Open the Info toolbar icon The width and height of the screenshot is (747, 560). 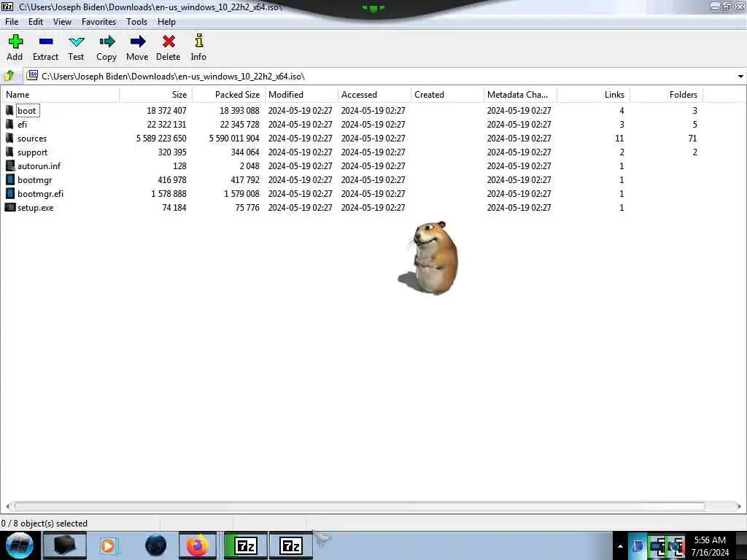click(198, 41)
